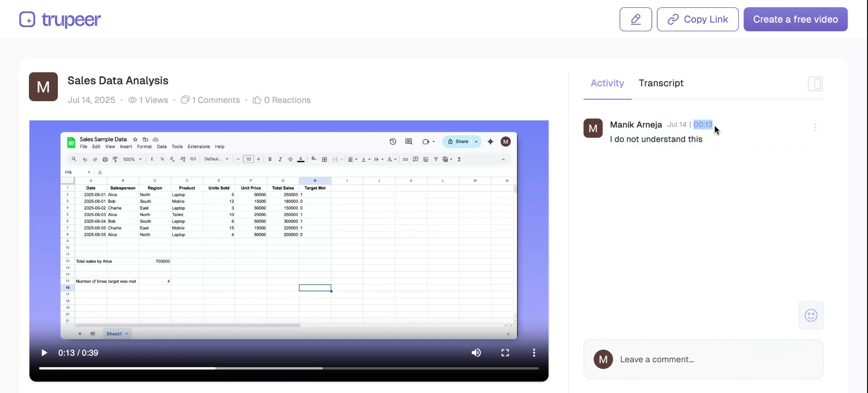Toggle fullscreen on the video player
Viewport: 868px width, 393px height.
(x=505, y=353)
